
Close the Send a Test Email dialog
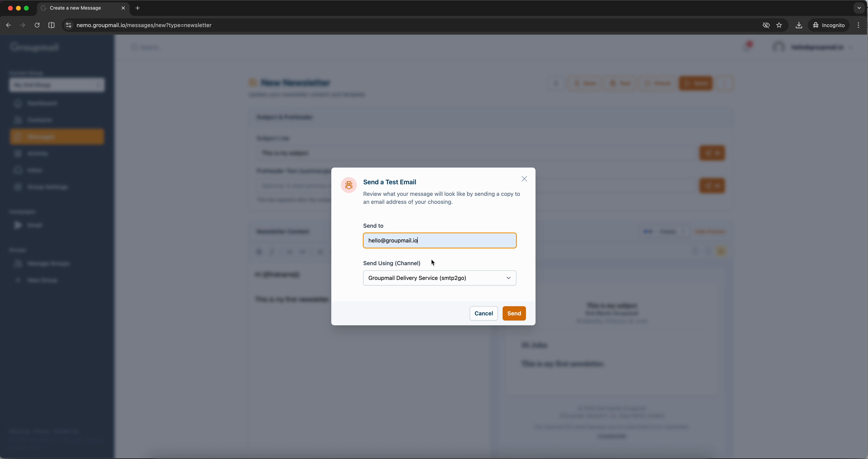(524, 179)
